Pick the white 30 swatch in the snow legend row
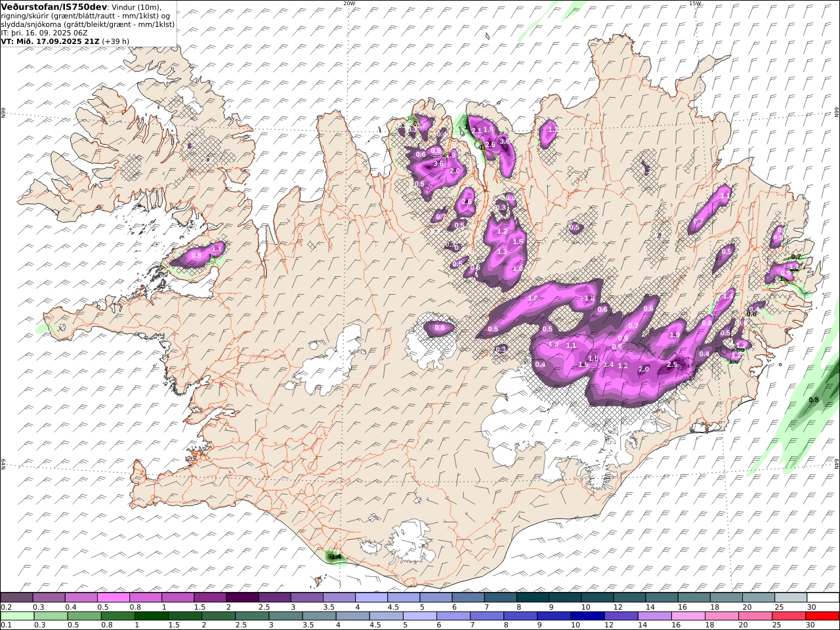This screenshot has width=840, height=630. tap(823, 597)
